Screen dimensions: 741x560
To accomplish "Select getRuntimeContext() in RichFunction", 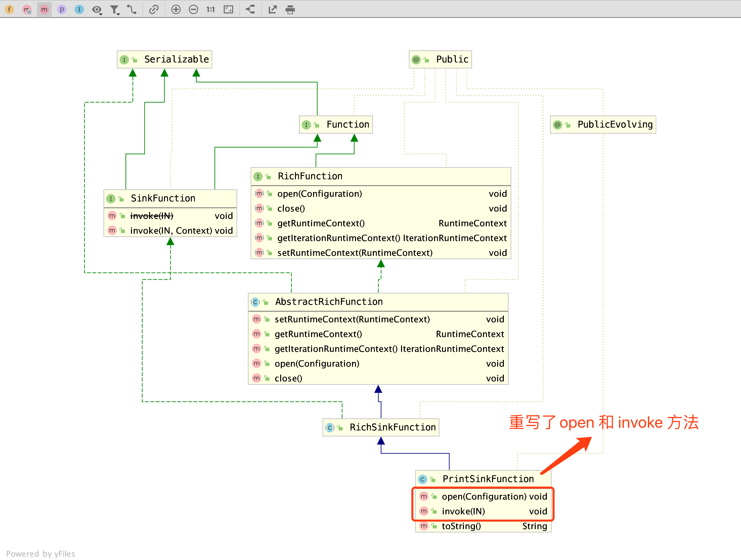I will 381,223.
